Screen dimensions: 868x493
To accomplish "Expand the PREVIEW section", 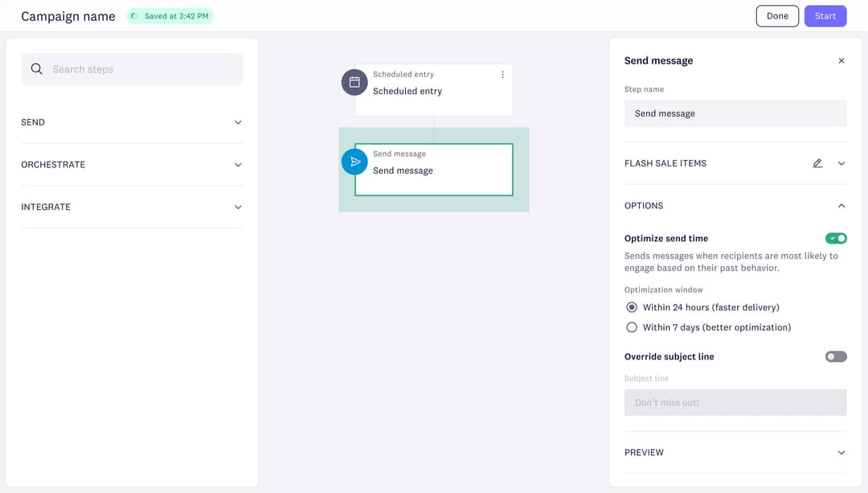I will 841,452.
